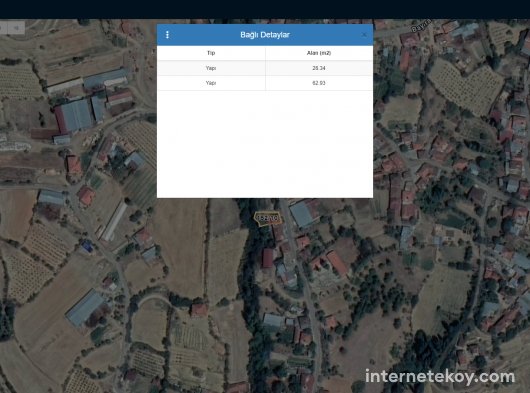Click the internetekoy.com watermark
The image size is (530, 393).
click(440, 377)
